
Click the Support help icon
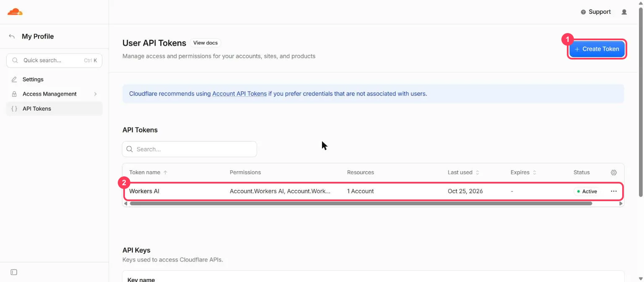click(x=583, y=12)
